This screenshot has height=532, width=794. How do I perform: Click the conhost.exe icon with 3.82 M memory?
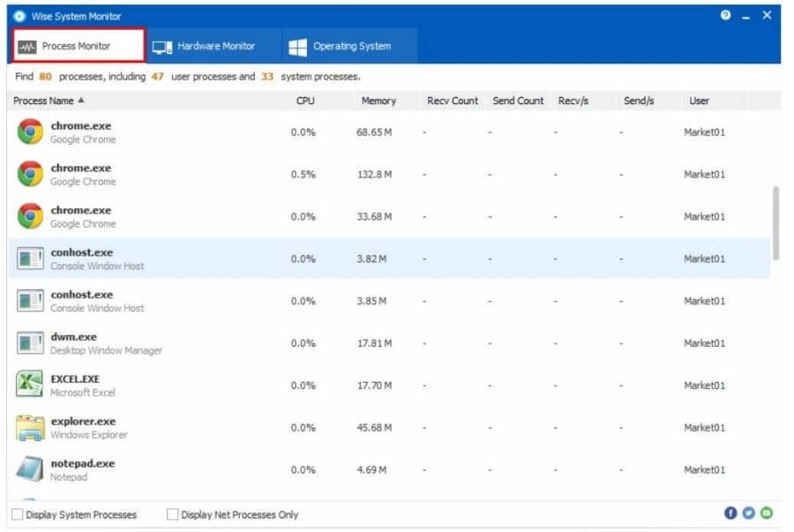pos(30,259)
